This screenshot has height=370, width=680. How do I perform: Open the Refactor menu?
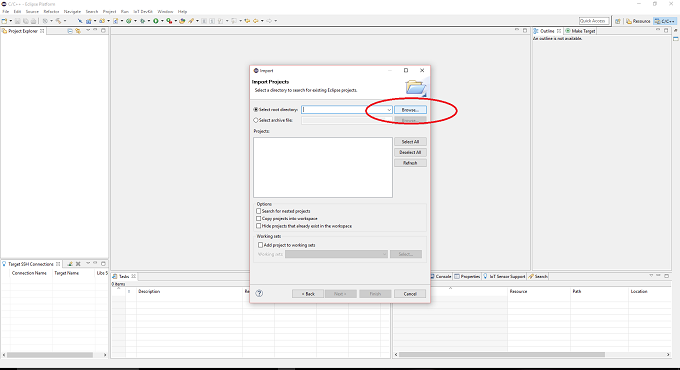(51, 12)
